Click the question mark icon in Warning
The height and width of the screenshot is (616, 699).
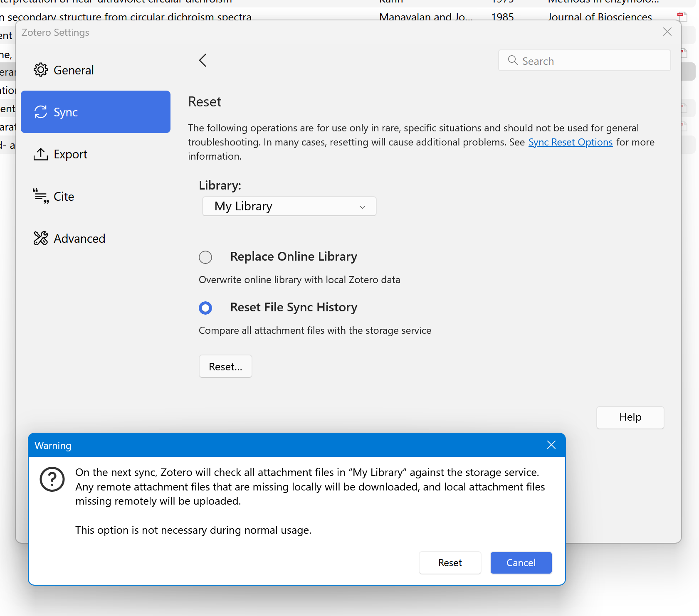(52, 479)
